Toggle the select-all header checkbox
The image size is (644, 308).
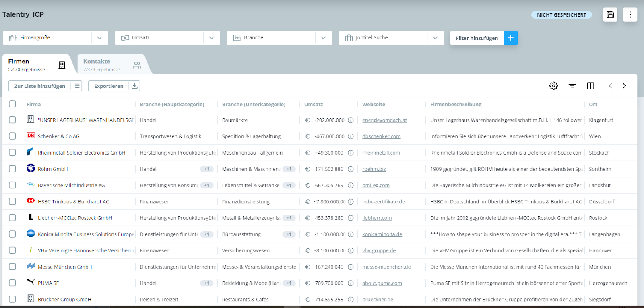click(12, 104)
